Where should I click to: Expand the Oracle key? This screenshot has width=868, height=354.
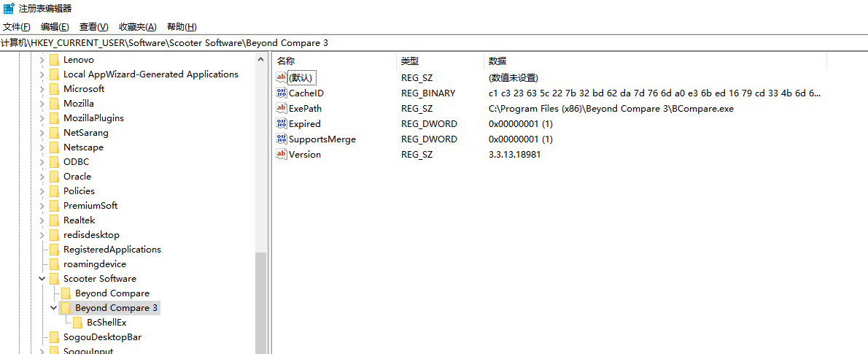(42, 176)
